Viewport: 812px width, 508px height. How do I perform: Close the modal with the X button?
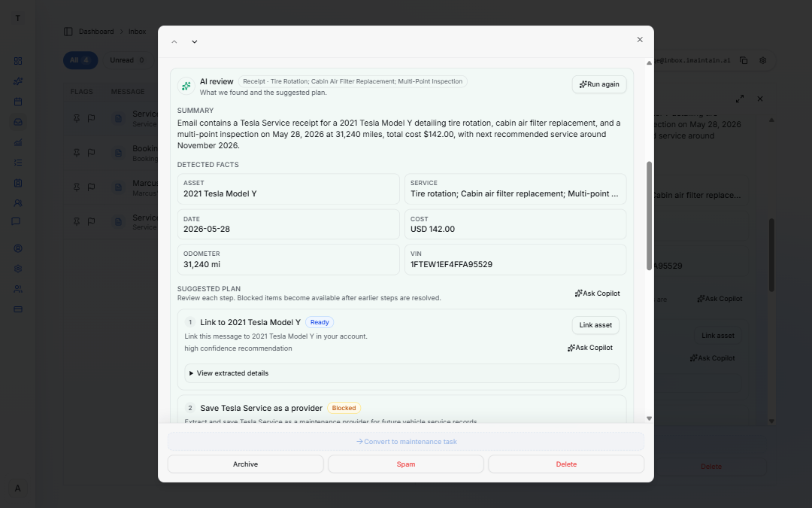click(640, 40)
